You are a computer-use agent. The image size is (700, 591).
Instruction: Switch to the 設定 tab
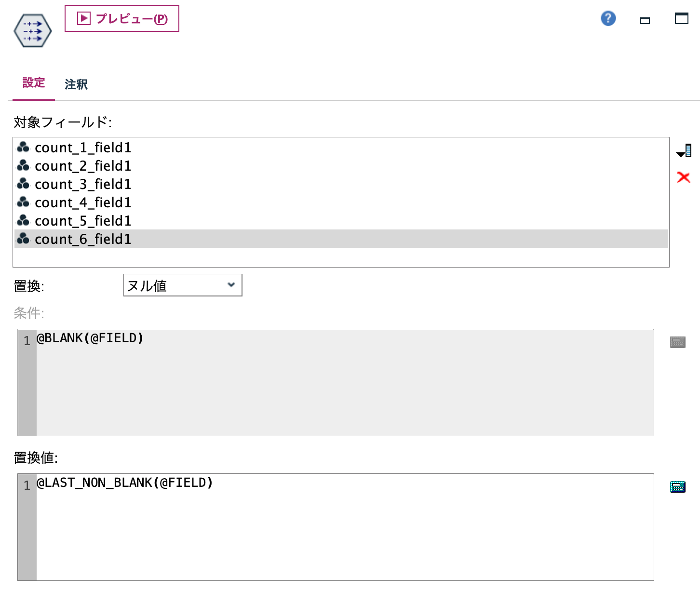point(34,83)
